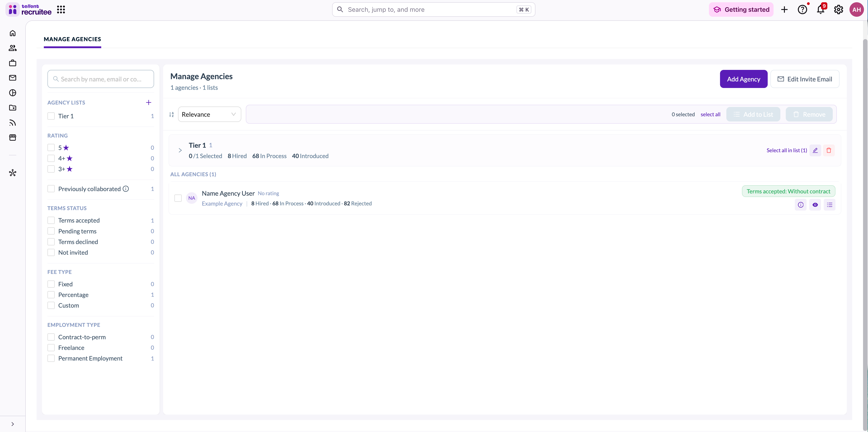Check the 4+ star rating filter
The height and width of the screenshot is (432, 868).
coord(51,158)
